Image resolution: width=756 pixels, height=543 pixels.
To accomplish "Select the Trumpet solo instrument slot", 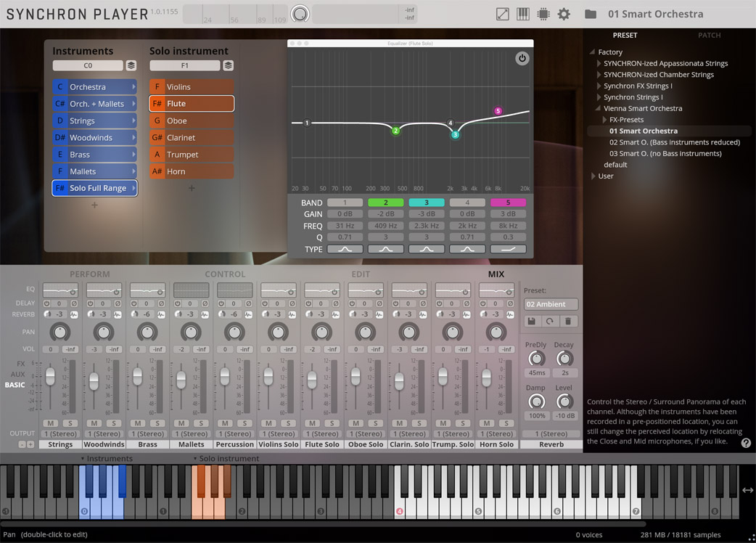I will pos(192,155).
